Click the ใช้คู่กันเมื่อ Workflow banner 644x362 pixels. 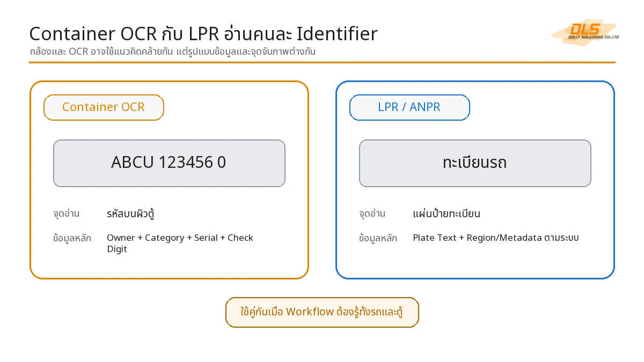(322, 312)
